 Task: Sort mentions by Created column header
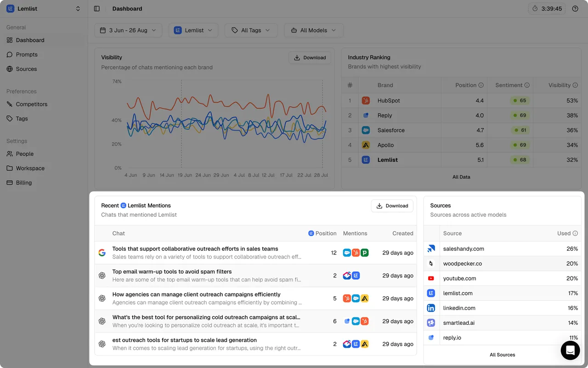[402, 233]
